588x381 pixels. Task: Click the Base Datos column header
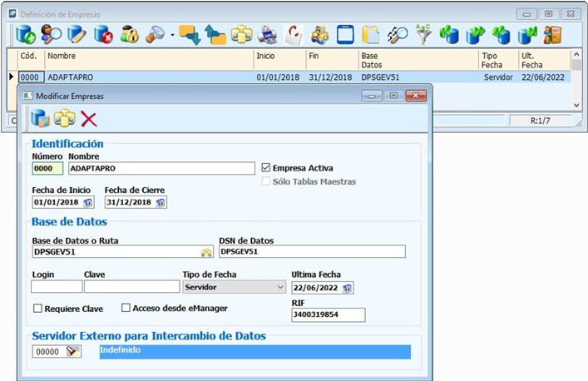click(416, 60)
